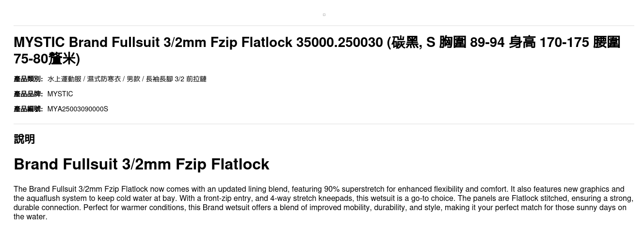Select the 男款 category segment
The width and height of the screenshot is (644, 245).
(133, 79)
